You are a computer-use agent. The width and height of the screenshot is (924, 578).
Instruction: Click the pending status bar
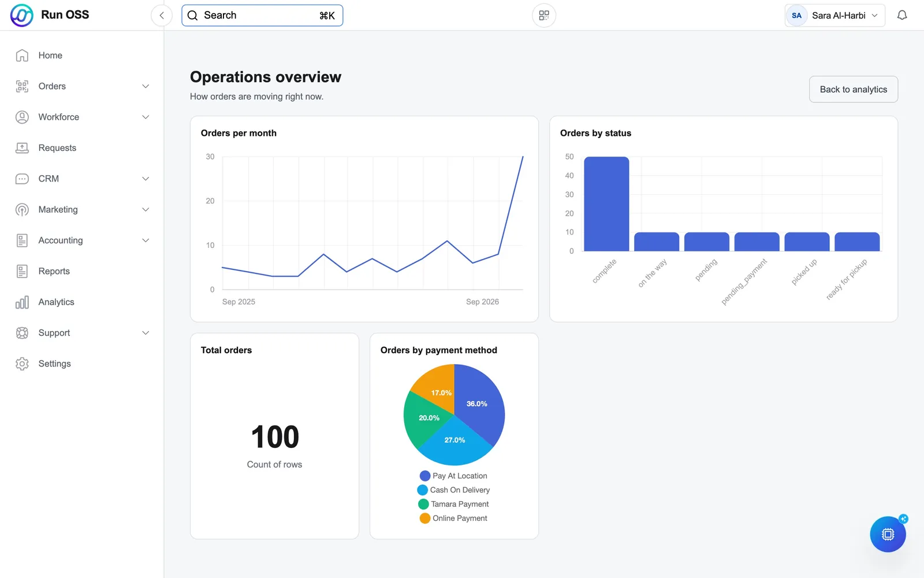click(707, 242)
